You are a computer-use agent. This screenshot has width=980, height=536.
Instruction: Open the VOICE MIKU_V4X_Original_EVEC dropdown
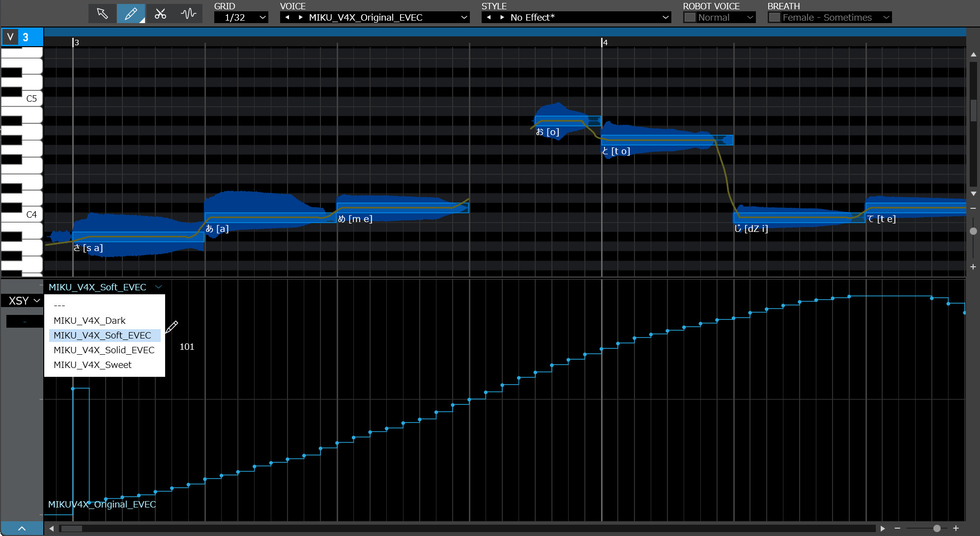[x=375, y=18]
